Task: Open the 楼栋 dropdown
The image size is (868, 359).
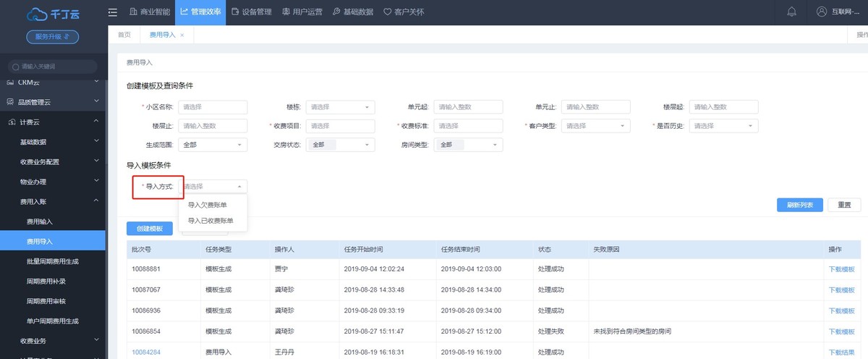Action: pyautogui.click(x=341, y=107)
